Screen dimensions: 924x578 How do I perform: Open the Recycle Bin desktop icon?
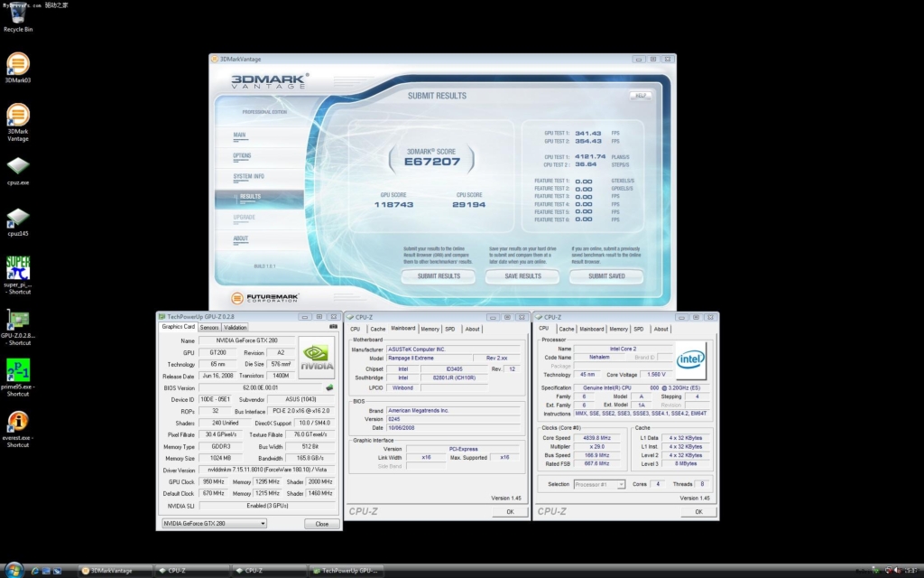(x=18, y=13)
